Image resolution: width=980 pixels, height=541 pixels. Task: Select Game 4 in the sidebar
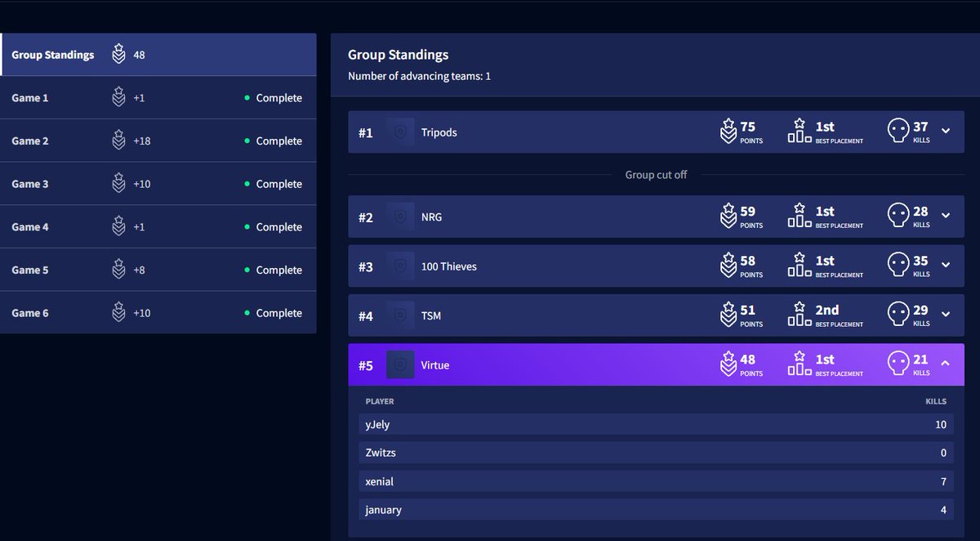point(158,227)
